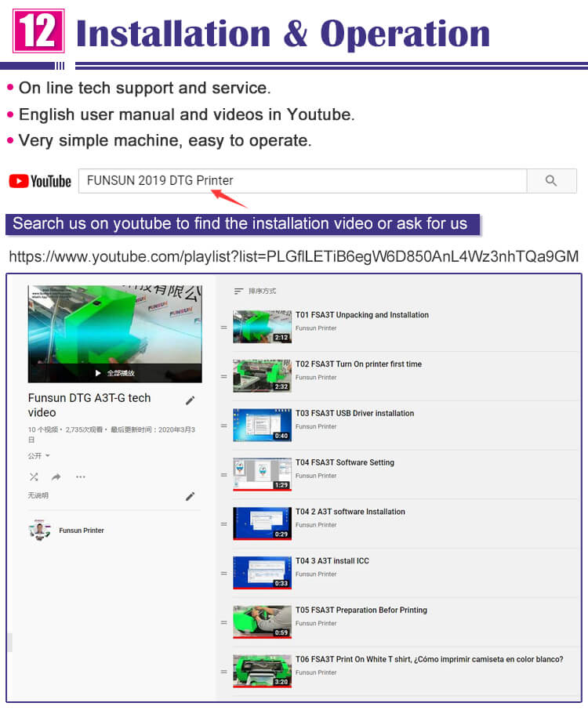
Task: Click title T06 FSA3T Print On White T shirt
Action: coord(429,659)
